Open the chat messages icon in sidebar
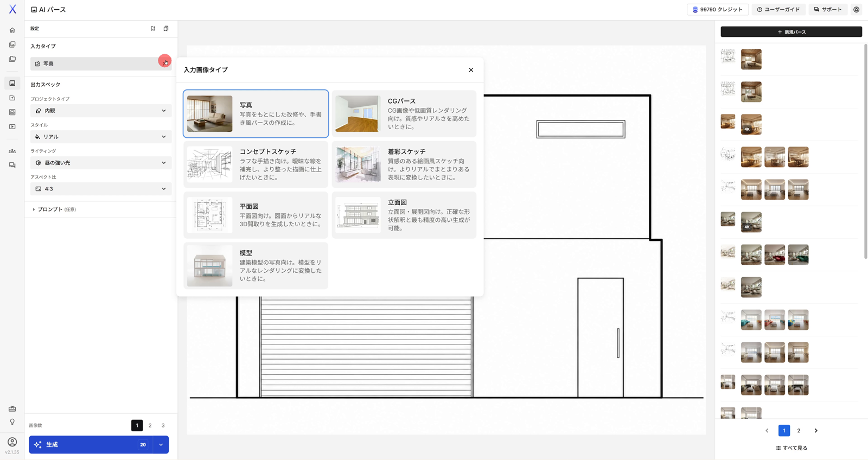Image resolution: width=868 pixels, height=460 pixels. pos(12,165)
